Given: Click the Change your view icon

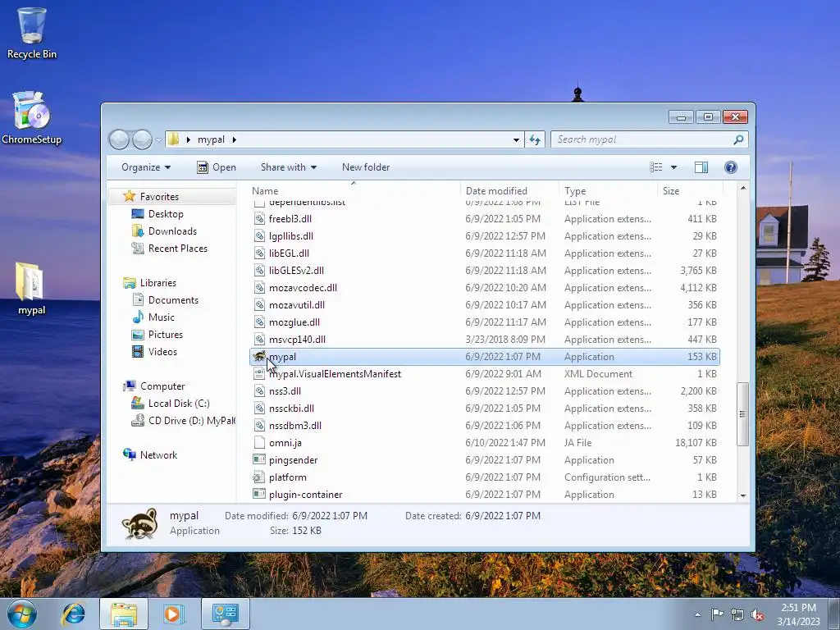Looking at the screenshot, I should [656, 167].
